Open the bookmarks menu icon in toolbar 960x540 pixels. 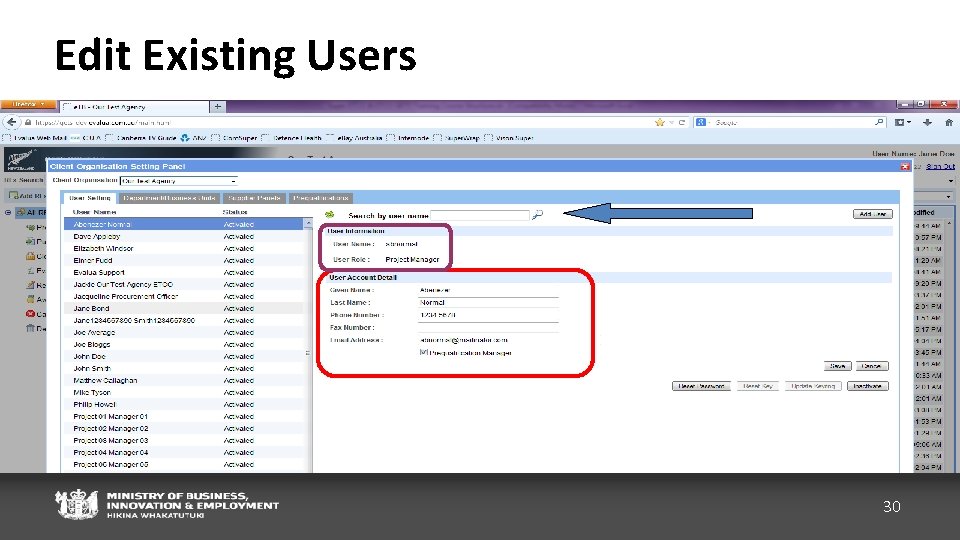tap(902, 122)
